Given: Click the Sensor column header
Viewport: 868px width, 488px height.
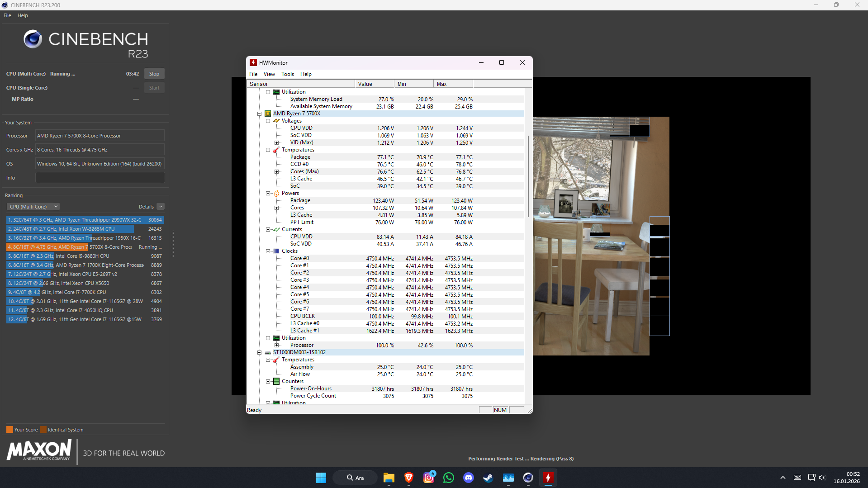Looking at the screenshot, I should coord(301,84).
